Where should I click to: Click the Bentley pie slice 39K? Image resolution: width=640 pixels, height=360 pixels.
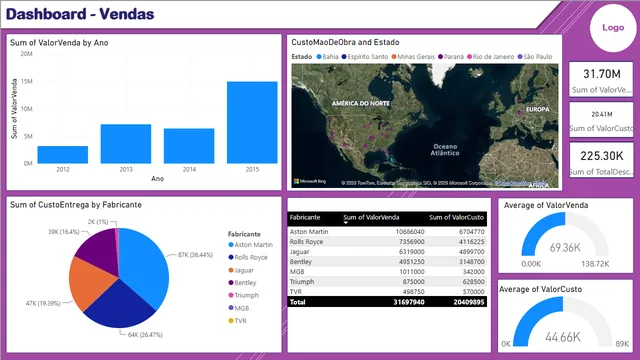[x=100, y=251]
